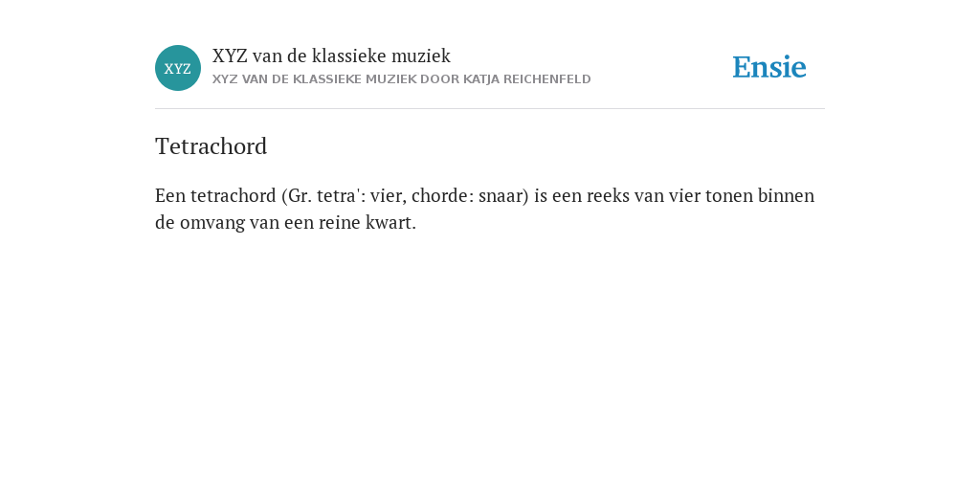Click the teal XYZ circle avatar
Viewport: 980px width, 490px height.
coord(177,68)
